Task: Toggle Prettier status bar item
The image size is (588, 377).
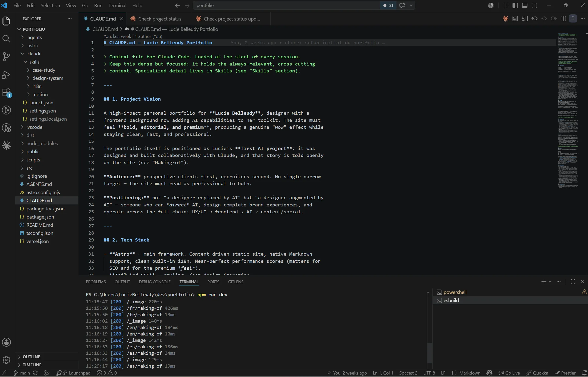Action: point(565,373)
